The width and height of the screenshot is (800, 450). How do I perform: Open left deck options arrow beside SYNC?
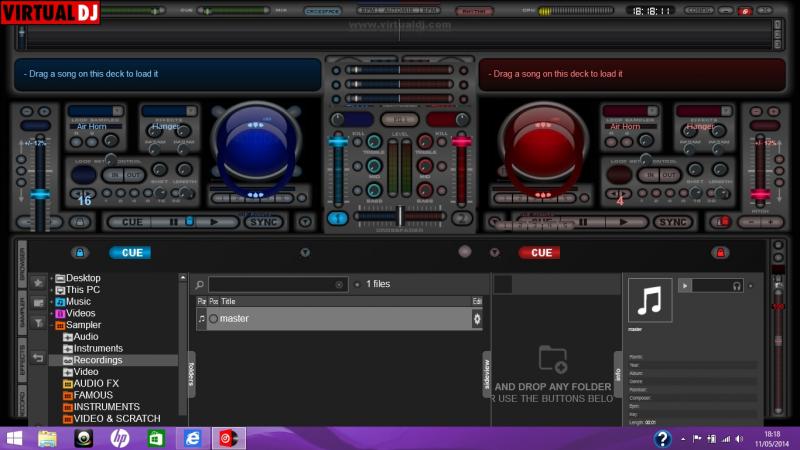305,222
